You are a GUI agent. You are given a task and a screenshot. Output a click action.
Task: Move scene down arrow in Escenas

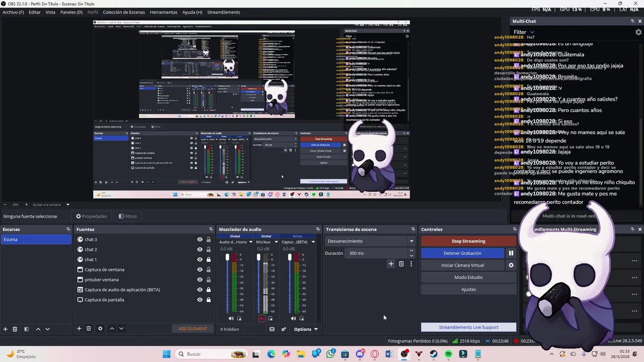(x=48, y=329)
